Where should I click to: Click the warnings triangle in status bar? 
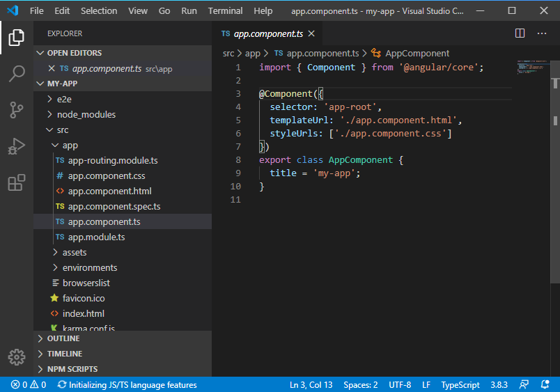34,384
